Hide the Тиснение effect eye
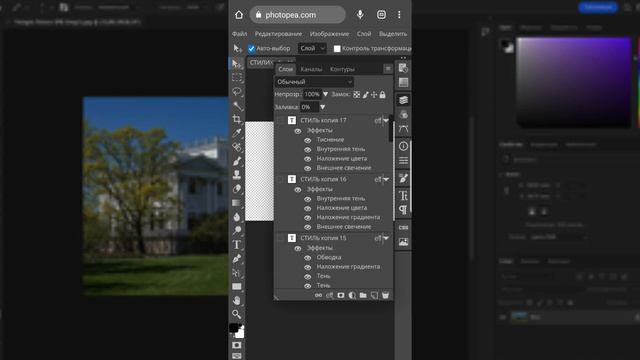The height and width of the screenshot is (360, 640). click(x=308, y=140)
